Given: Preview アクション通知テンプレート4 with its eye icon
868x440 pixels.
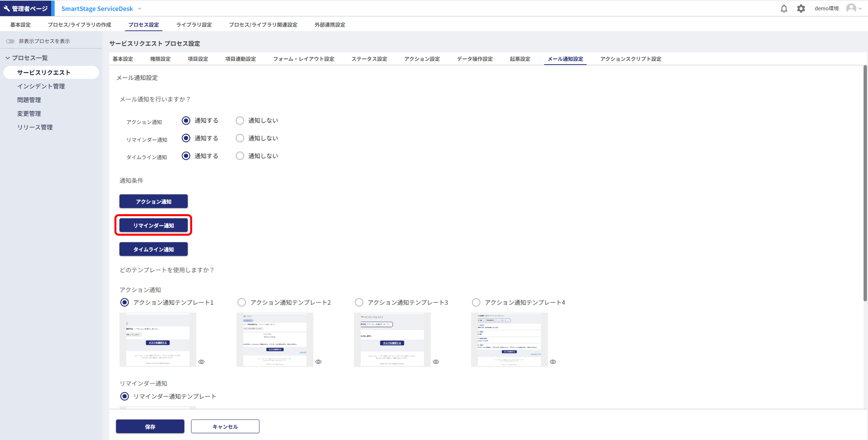Looking at the screenshot, I should click(553, 361).
